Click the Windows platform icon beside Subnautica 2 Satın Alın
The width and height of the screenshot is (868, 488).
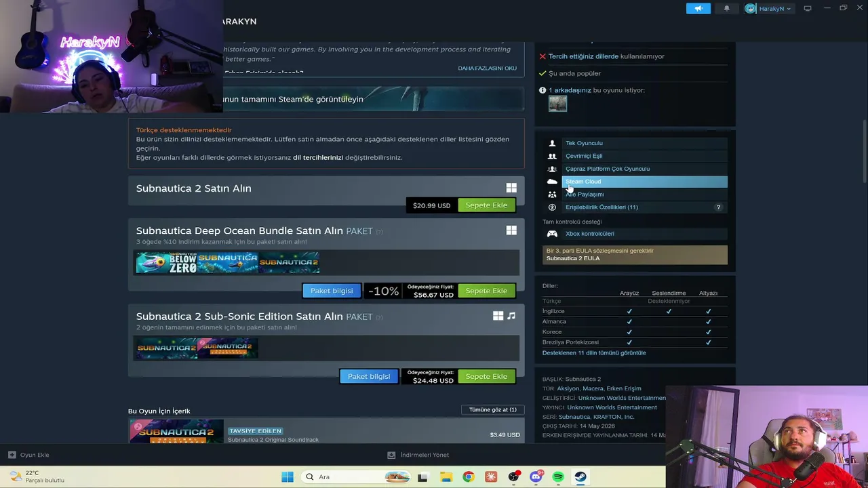(x=511, y=188)
